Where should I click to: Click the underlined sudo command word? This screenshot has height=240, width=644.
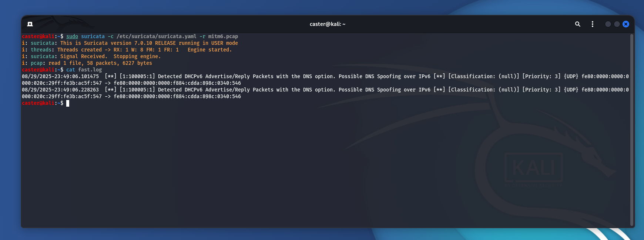(72, 36)
